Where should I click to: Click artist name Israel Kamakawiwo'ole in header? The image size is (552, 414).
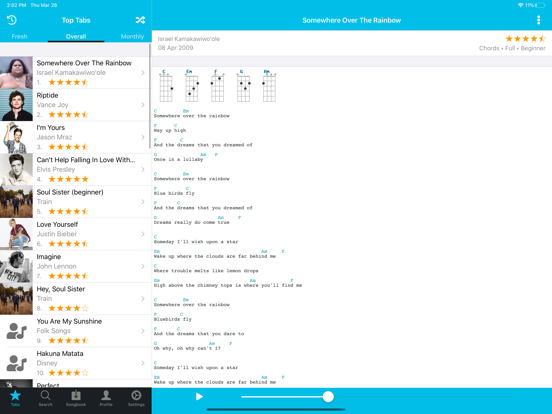click(x=189, y=39)
